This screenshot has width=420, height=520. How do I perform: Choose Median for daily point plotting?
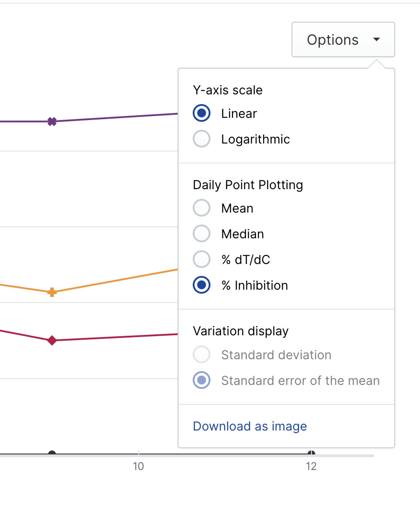(x=202, y=234)
